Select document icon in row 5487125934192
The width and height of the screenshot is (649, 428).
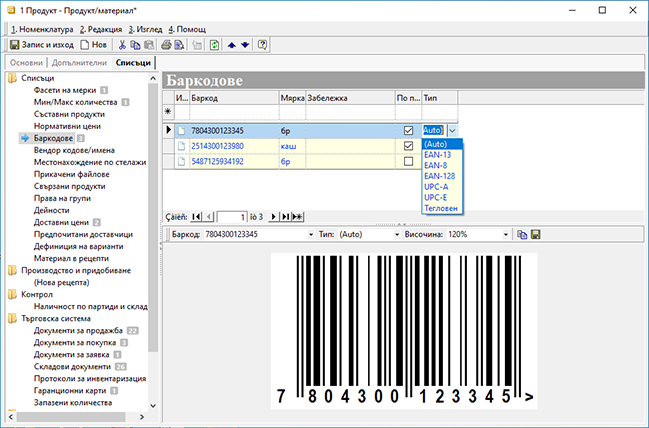181,161
